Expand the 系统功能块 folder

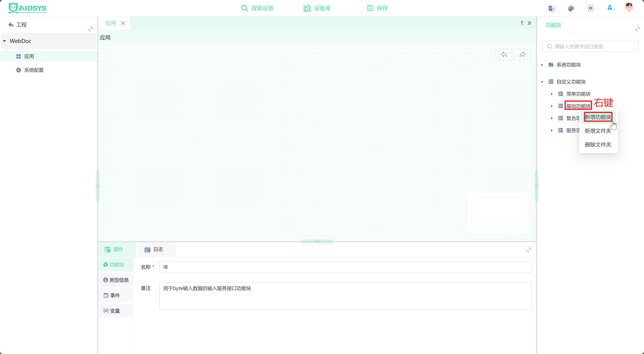(x=542, y=65)
